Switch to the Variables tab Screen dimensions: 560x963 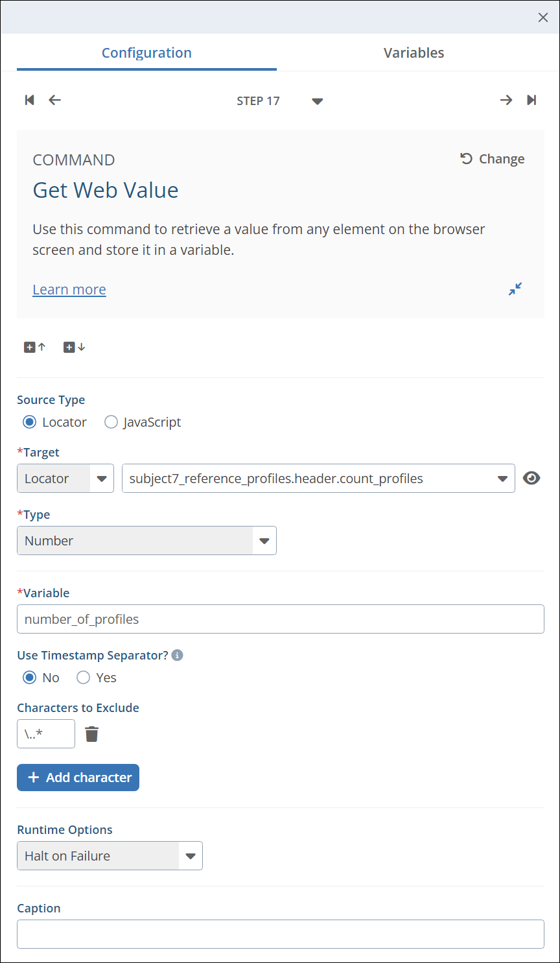pos(414,53)
